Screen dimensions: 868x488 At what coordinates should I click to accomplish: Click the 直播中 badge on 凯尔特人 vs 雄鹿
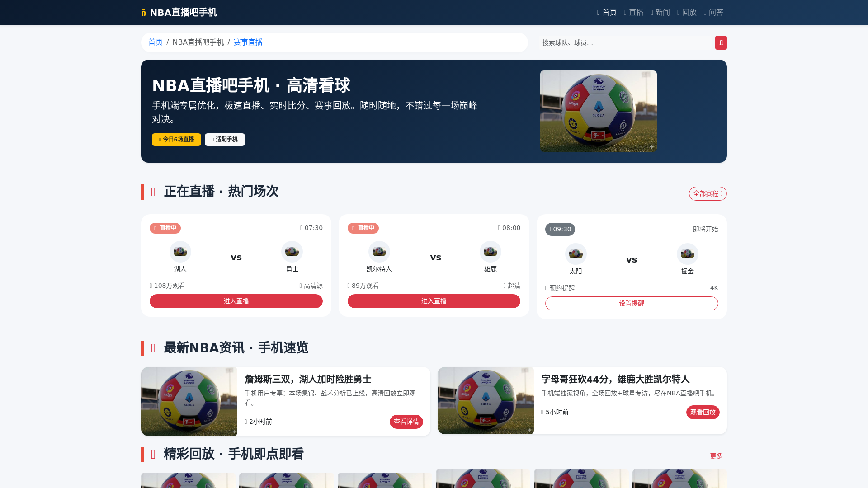click(363, 228)
